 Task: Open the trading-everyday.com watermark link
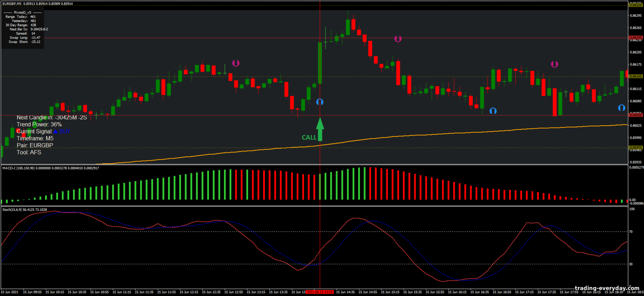click(604, 288)
